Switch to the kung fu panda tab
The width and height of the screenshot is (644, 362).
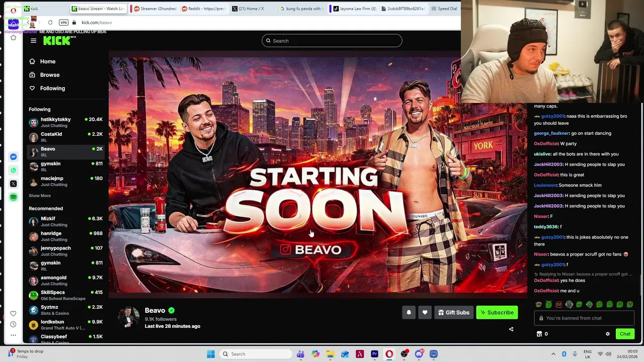(x=301, y=9)
